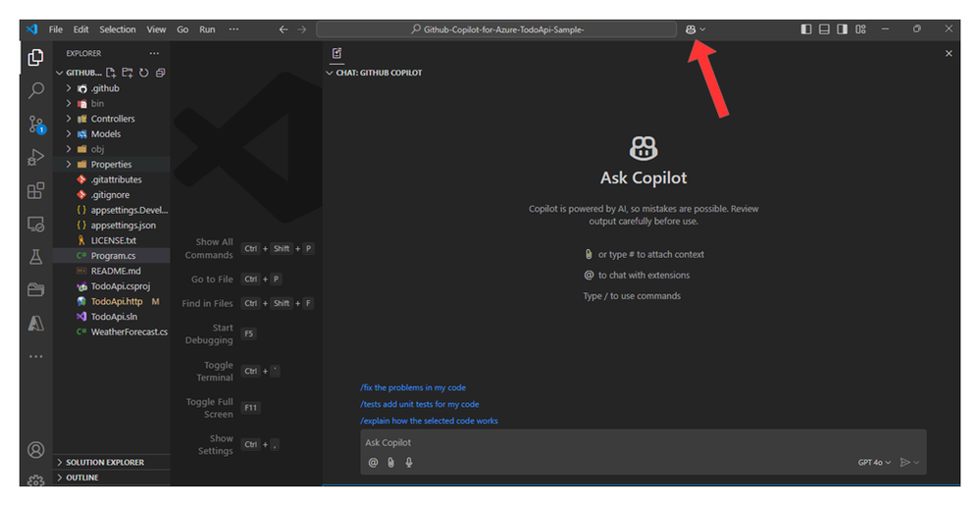The image size is (980, 506).
Task: Click /explain how the selected code works
Action: (429, 421)
